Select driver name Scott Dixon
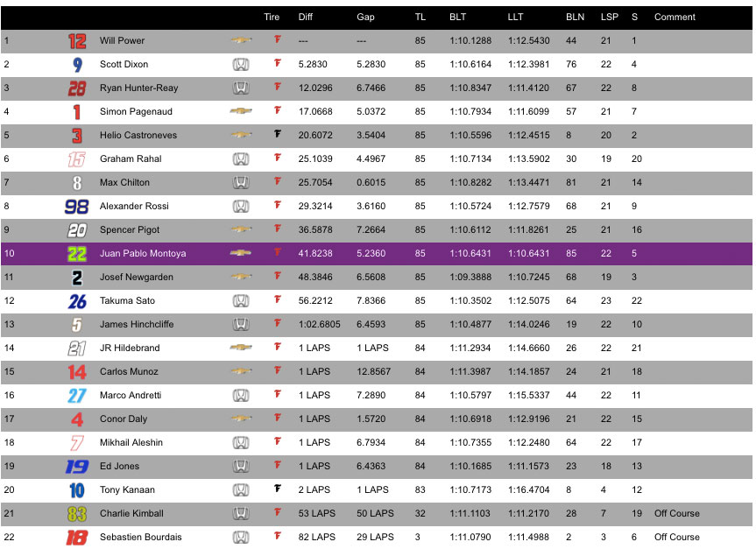 (124, 65)
